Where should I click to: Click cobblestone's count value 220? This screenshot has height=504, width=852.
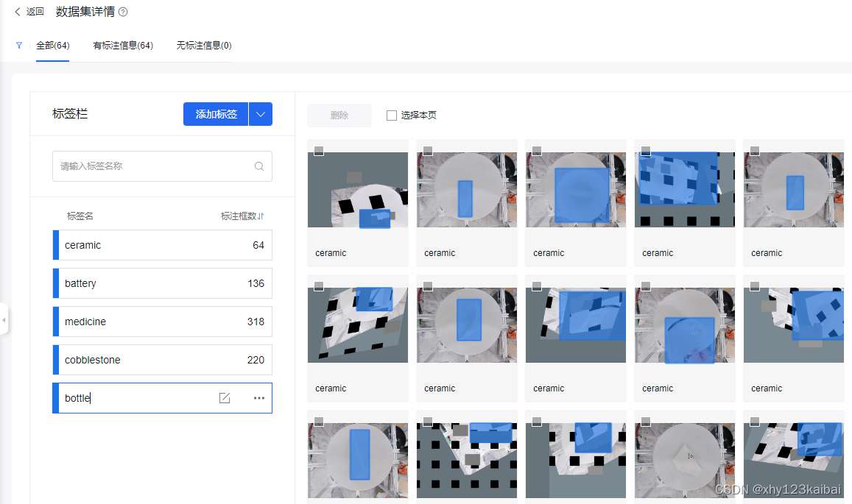(x=256, y=360)
